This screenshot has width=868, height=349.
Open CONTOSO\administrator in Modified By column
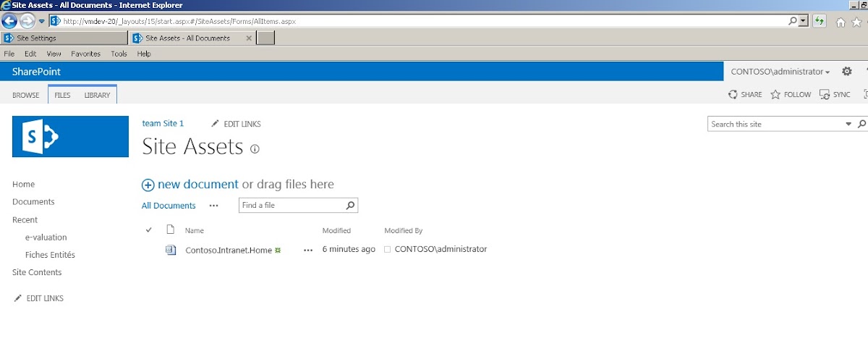pyautogui.click(x=441, y=249)
